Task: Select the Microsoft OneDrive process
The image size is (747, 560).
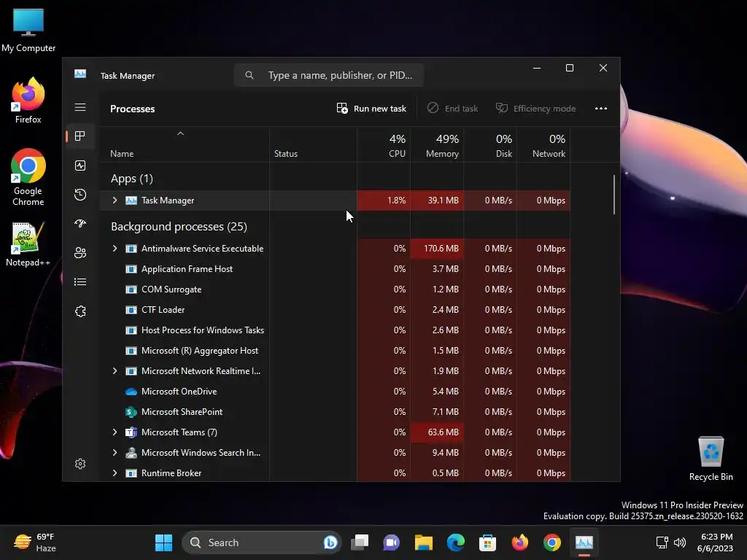Action: [334, 392]
